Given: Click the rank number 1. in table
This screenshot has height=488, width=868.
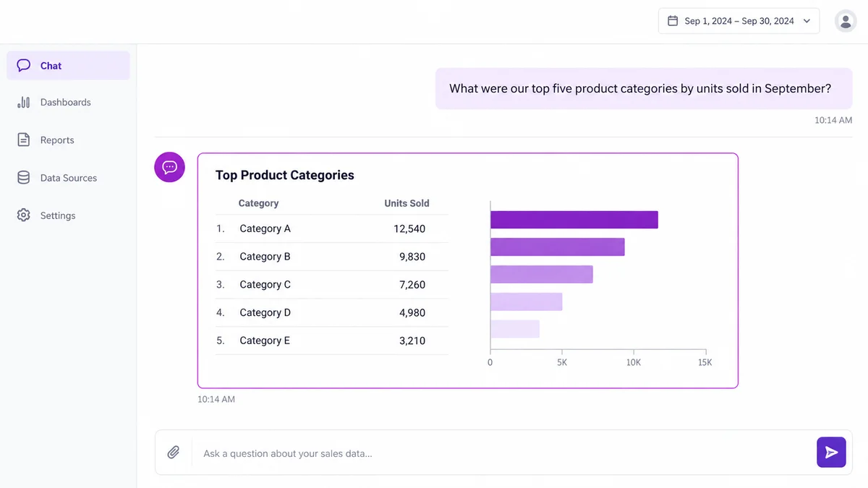Looking at the screenshot, I should [x=221, y=228].
